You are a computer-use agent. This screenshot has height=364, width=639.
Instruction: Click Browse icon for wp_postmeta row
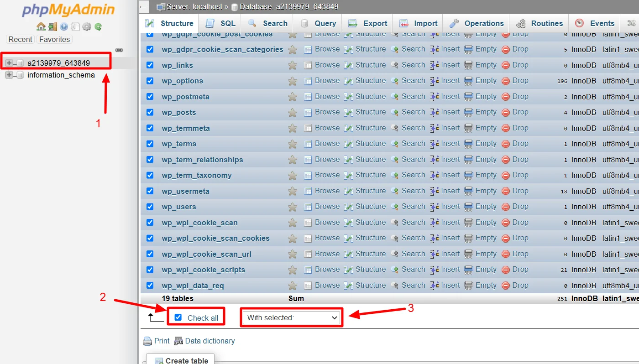[308, 97]
